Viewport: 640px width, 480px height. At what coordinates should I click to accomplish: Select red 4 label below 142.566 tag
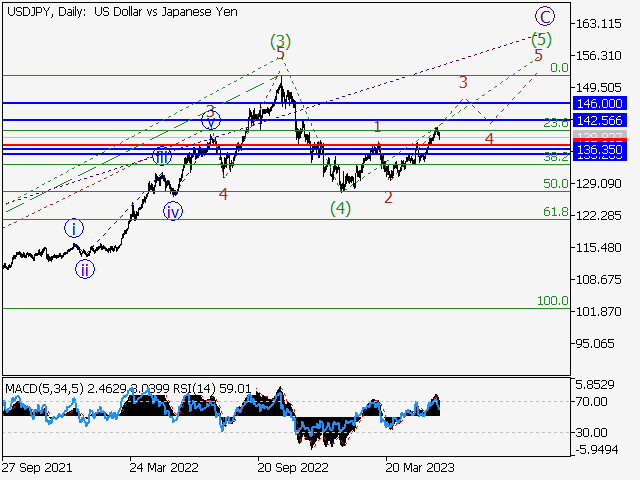(x=489, y=139)
